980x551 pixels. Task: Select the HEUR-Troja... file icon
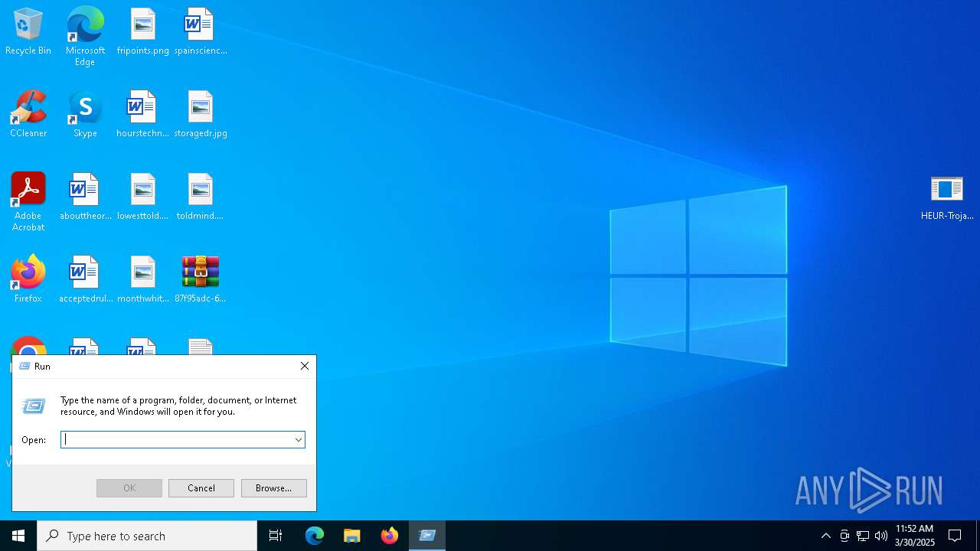click(x=947, y=197)
